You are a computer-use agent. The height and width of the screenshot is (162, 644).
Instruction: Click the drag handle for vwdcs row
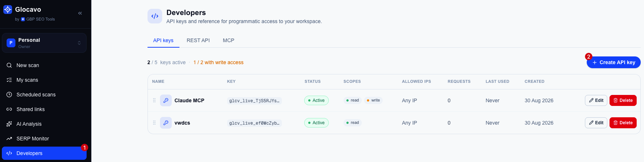coord(154,123)
